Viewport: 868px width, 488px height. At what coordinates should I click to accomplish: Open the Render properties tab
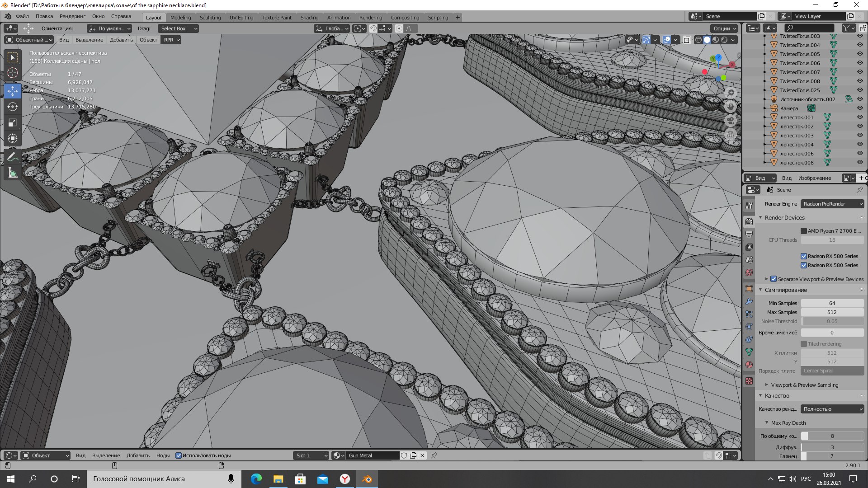tap(749, 221)
